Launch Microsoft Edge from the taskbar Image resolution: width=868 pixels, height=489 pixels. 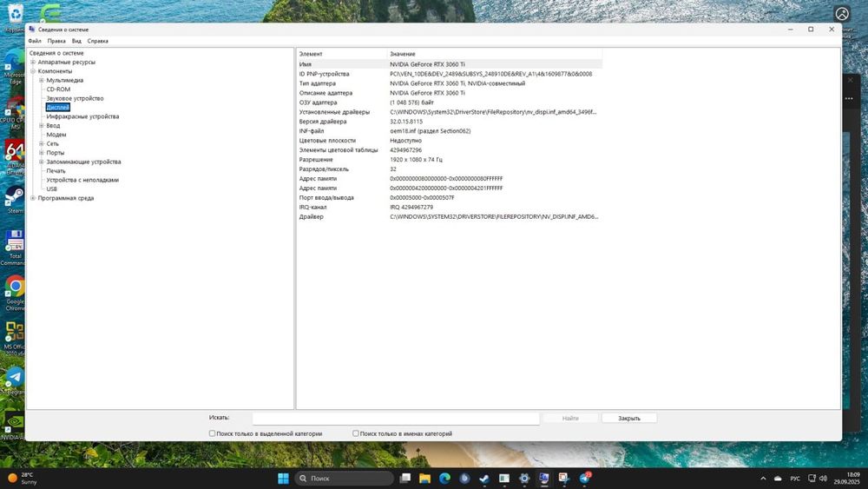point(444,479)
